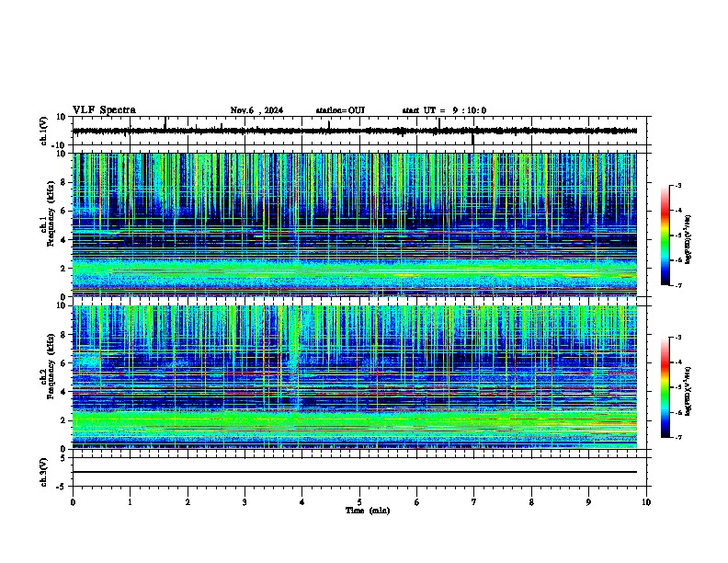This screenshot has height=563, width=728.
Task: Click time axis tick label 6
Action: click(x=417, y=502)
